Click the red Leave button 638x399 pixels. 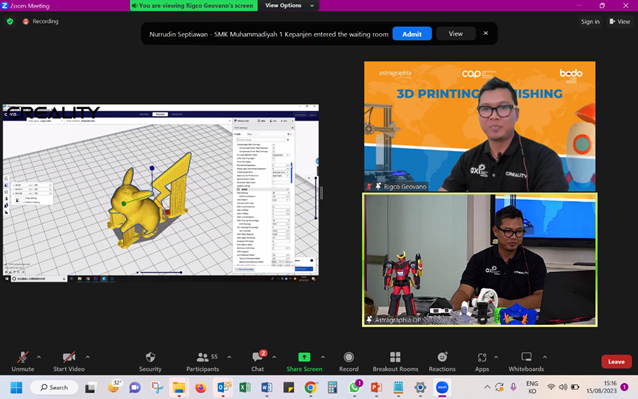(616, 362)
